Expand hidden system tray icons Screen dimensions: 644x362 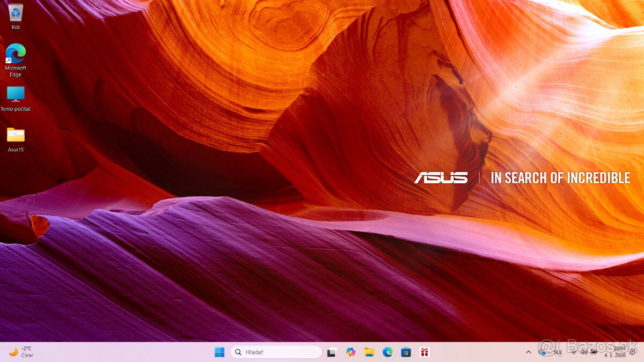(x=528, y=352)
